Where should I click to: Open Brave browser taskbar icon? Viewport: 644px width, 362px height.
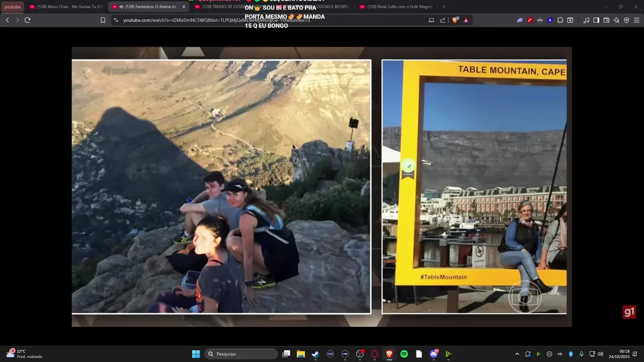[x=389, y=354]
